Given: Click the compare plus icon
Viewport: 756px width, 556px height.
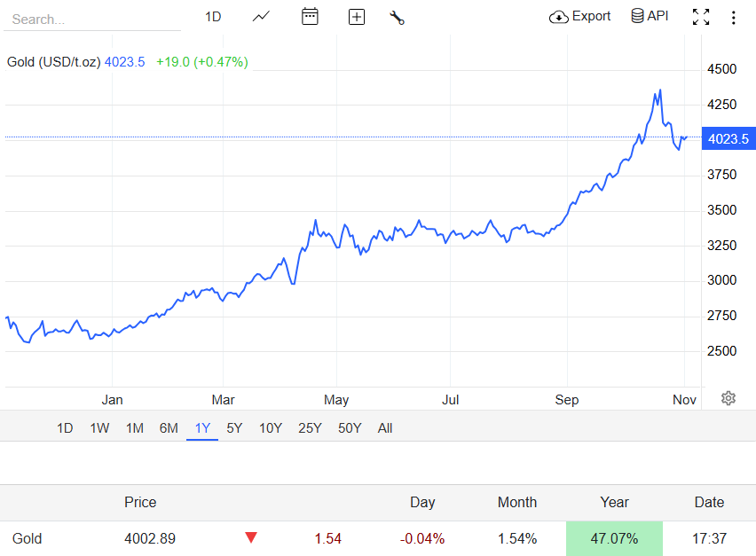Looking at the screenshot, I should (x=356, y=16).
